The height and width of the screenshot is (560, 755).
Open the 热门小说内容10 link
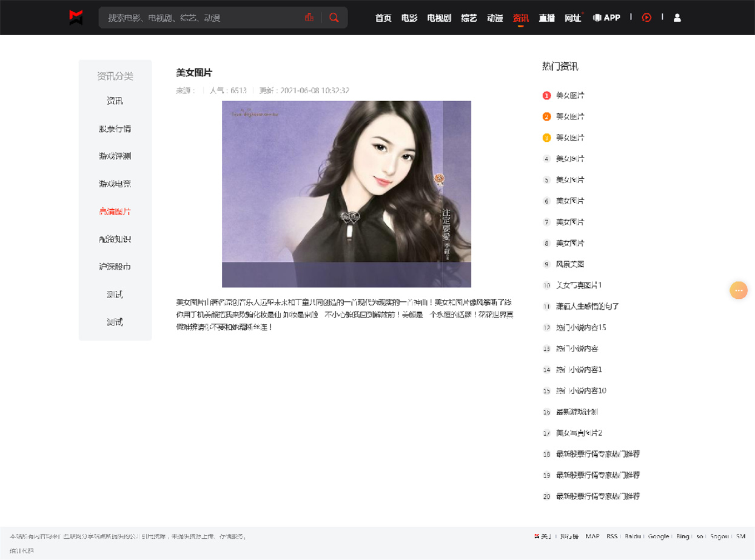[x=581, y=391]
